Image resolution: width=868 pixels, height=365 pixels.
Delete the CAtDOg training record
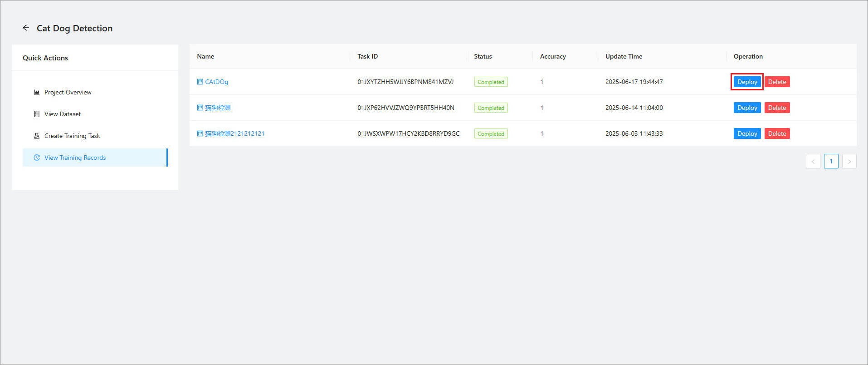[x=777, y=82]
